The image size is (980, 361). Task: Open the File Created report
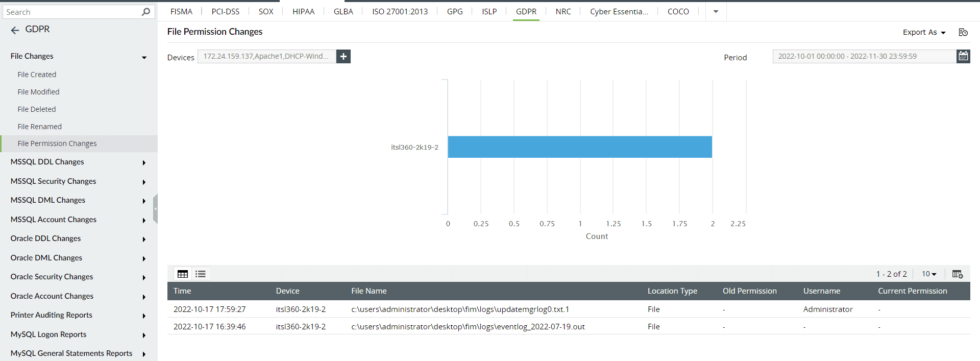[x=37, y=75]
